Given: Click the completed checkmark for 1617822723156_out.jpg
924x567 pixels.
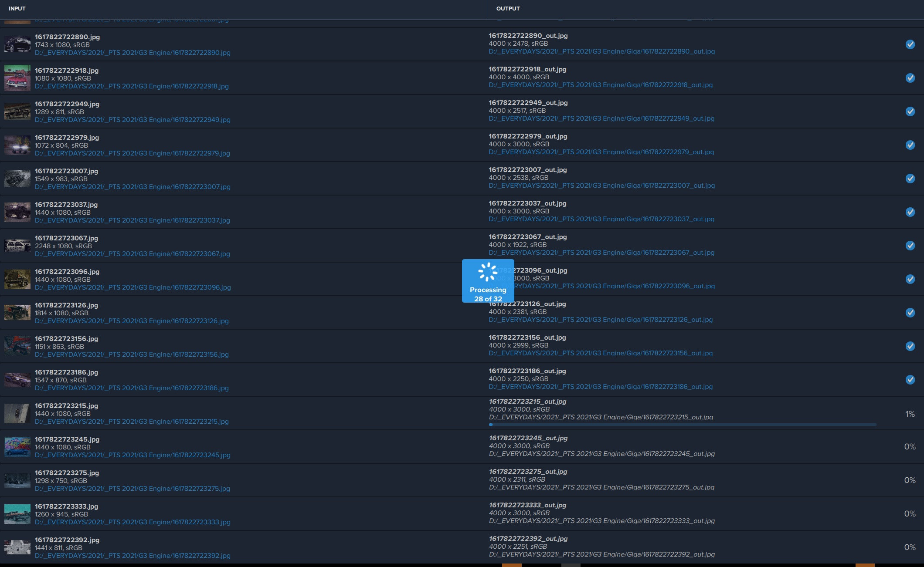Looking at the screenshot, I should 910,346.
